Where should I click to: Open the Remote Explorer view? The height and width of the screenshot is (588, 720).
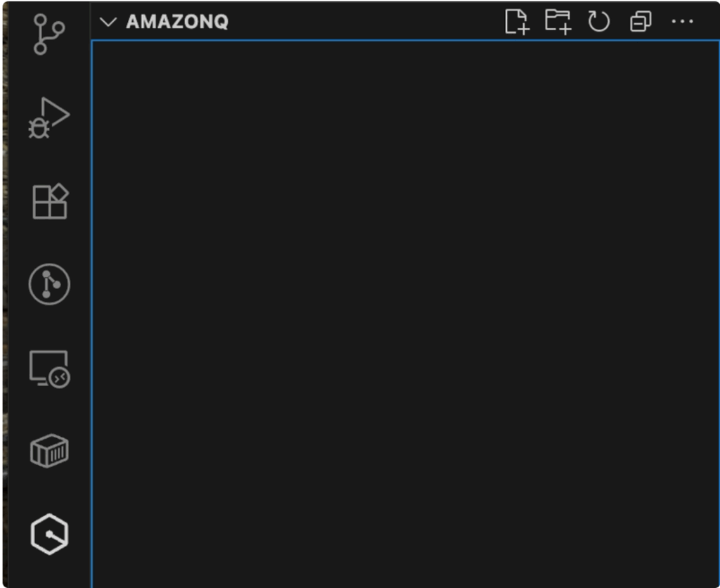point(49,369)
